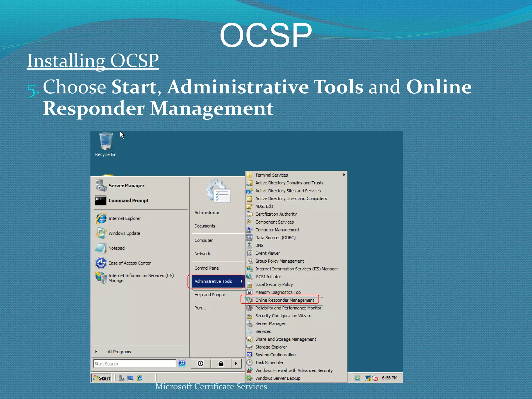Click the Server Manager icon in Start menu
The height and width of the screenshot is (399, 532).
click(x=101, y=185)
